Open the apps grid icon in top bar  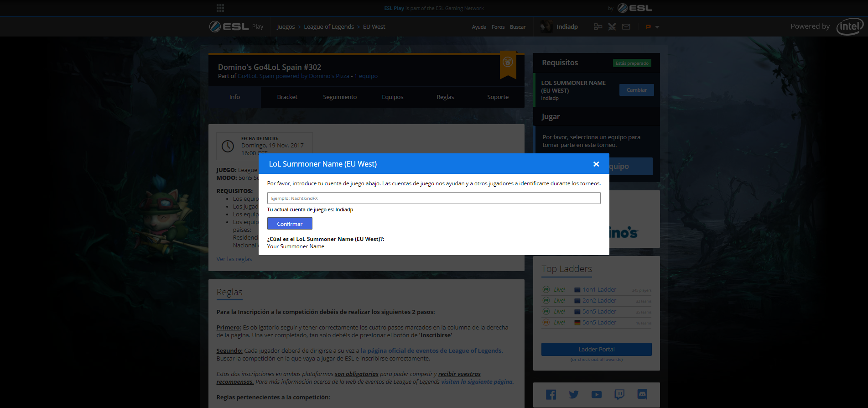(220, 8)
